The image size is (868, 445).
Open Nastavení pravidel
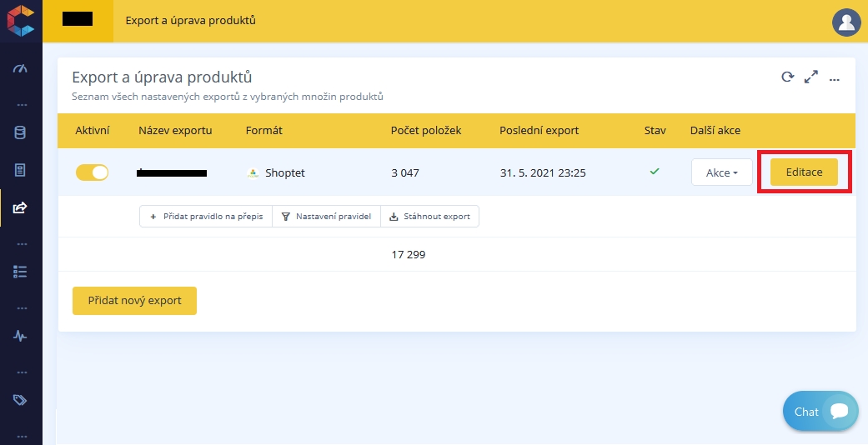tap(326, 217)
